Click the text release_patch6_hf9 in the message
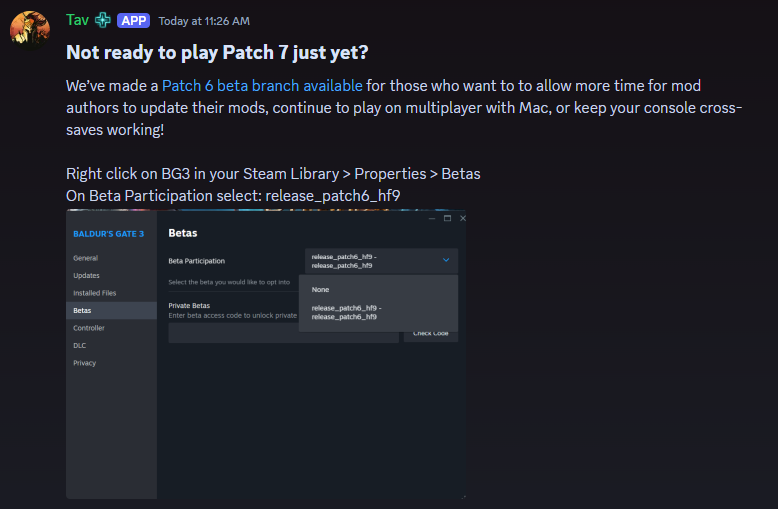 click(x=332, y=196)
